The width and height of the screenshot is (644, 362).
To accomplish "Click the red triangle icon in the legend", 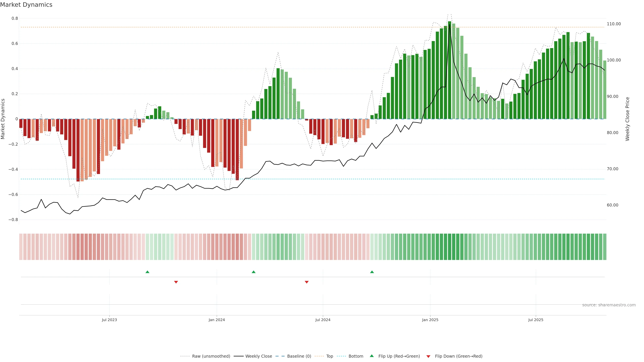I will click(428, 356).
